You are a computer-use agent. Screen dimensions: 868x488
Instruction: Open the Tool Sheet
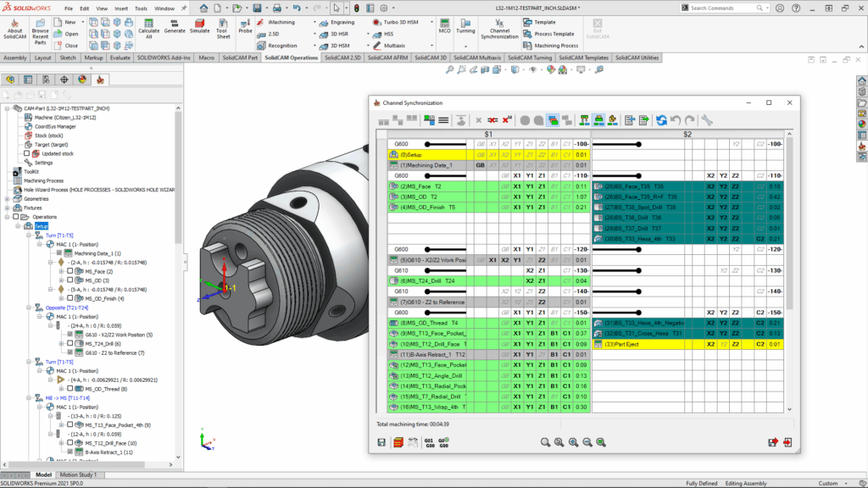223,27
